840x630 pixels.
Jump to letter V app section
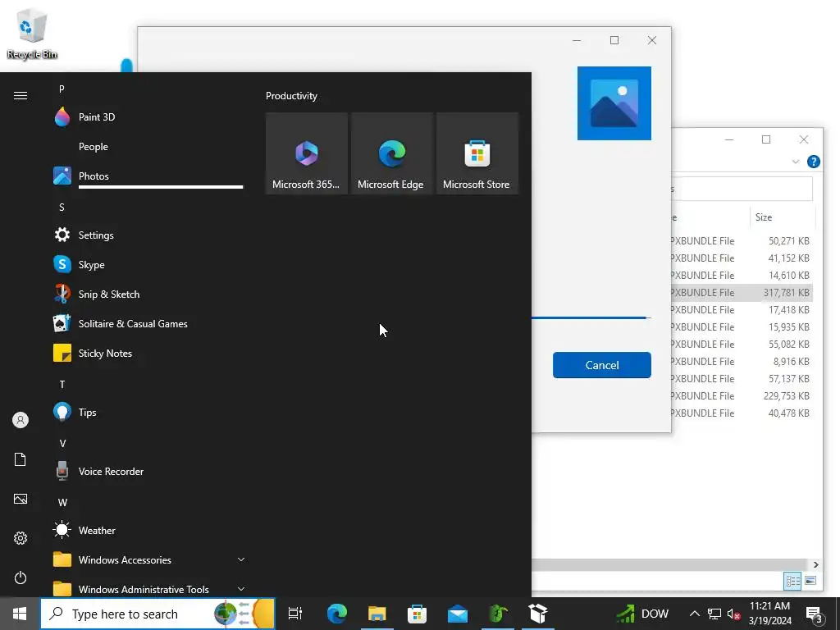coord(62,443)
